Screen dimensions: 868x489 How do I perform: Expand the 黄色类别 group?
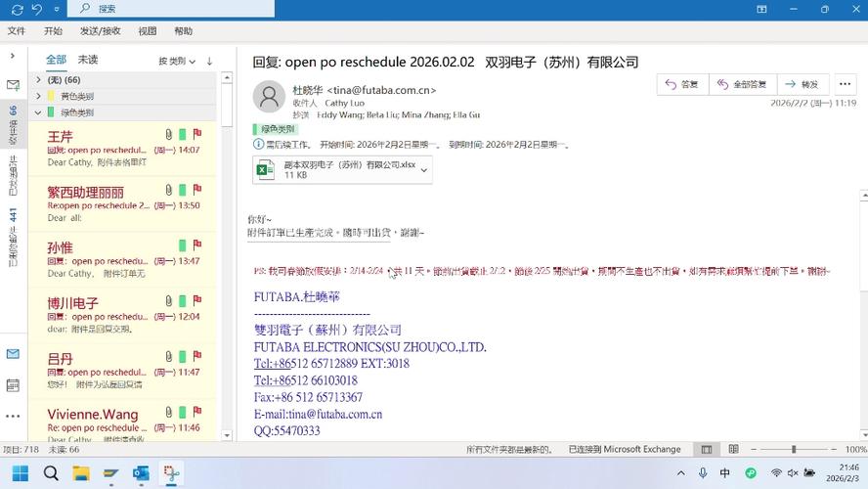38,96
